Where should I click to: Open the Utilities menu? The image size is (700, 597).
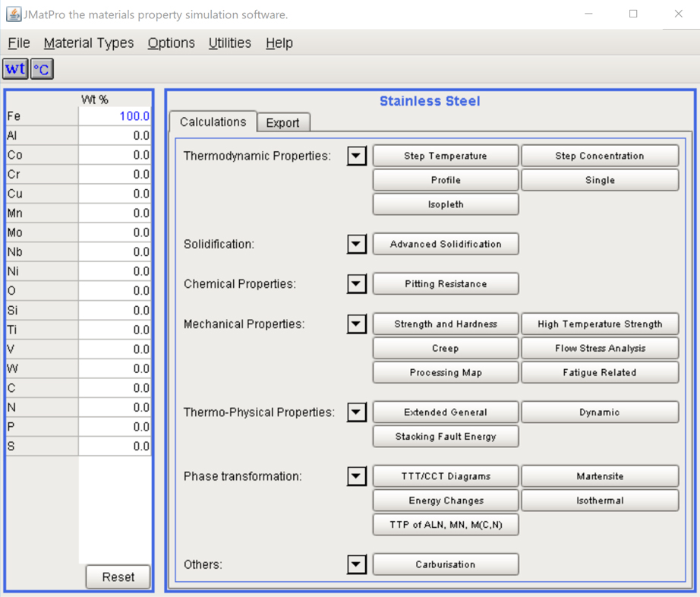click(x=230, y=43)
